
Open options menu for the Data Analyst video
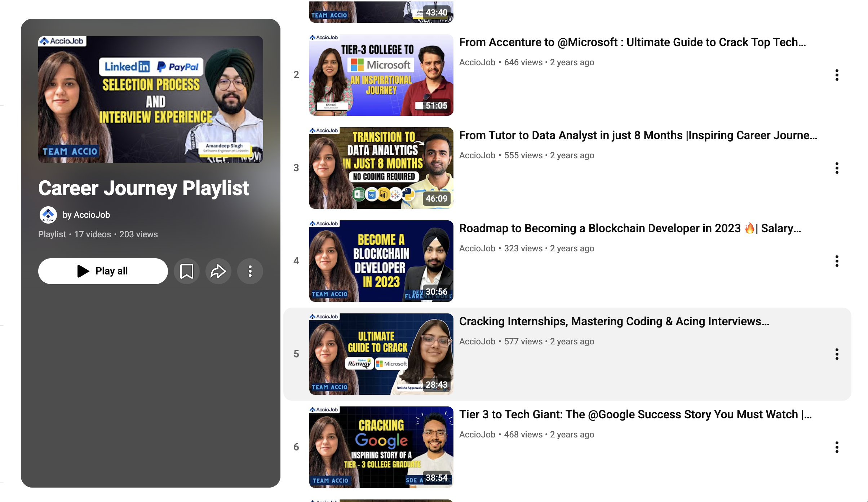pyautogui.click(x=836, y=167)
